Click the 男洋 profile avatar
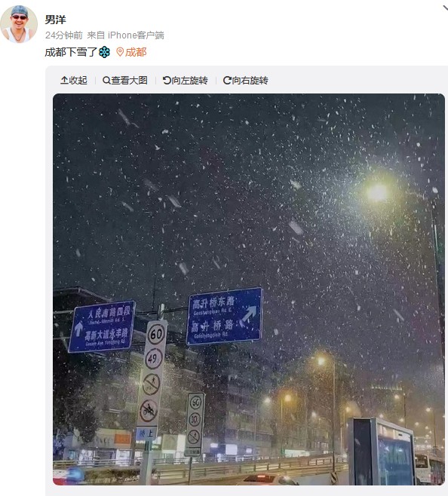448x496 pixels. [x=19, y=24]
